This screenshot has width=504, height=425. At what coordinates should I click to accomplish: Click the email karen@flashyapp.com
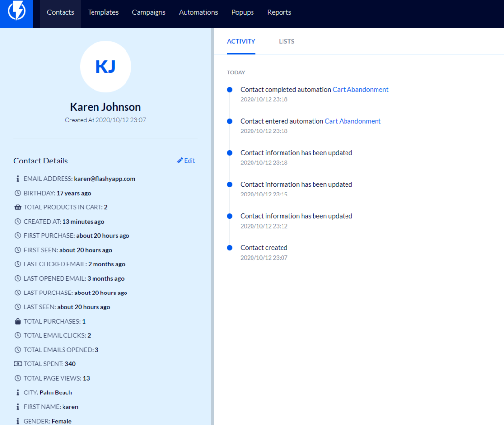point(105,179)
